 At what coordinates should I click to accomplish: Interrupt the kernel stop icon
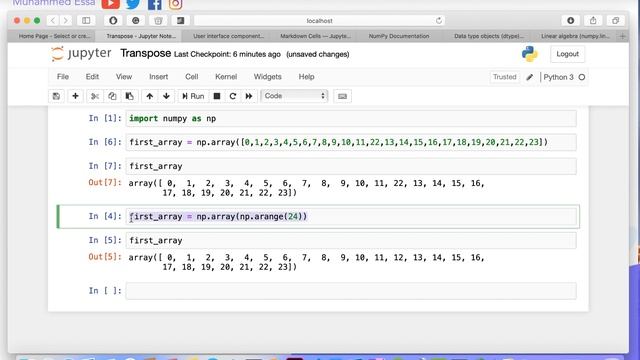pos(217,96)
